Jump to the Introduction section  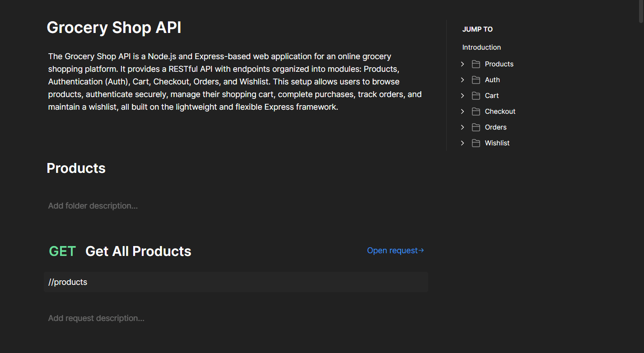pos(481,47)
